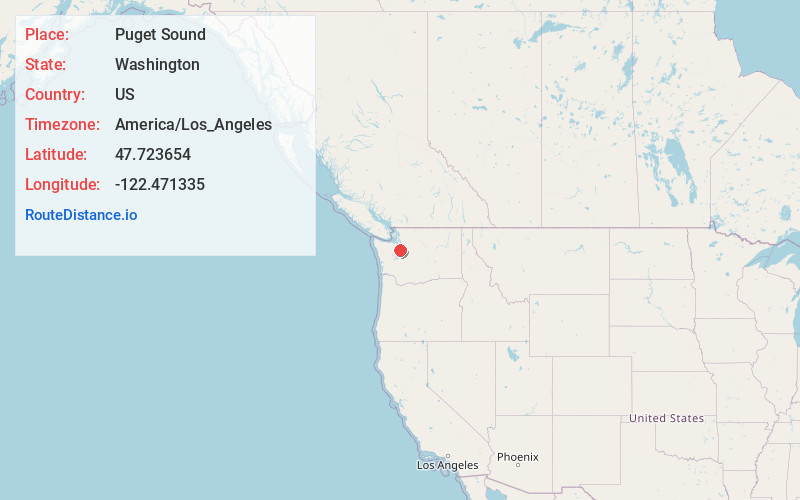Select the Puget Sound place name text
Screen dimensions: 800x500
click(160, 34)
